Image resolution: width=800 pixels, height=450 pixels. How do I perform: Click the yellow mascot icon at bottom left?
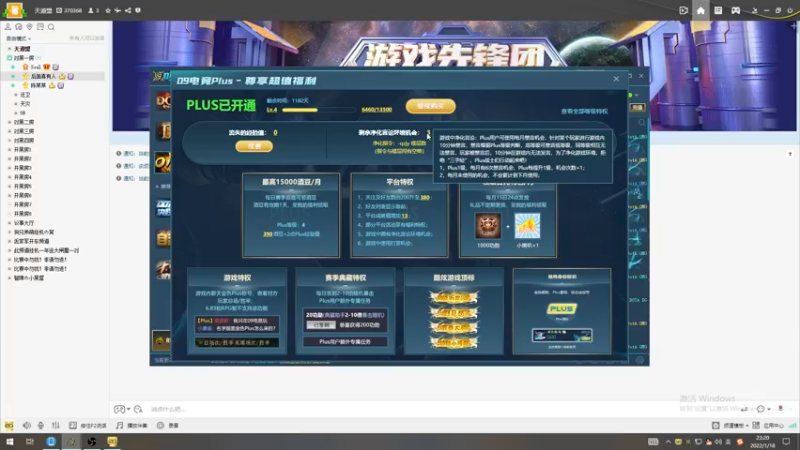9,425
